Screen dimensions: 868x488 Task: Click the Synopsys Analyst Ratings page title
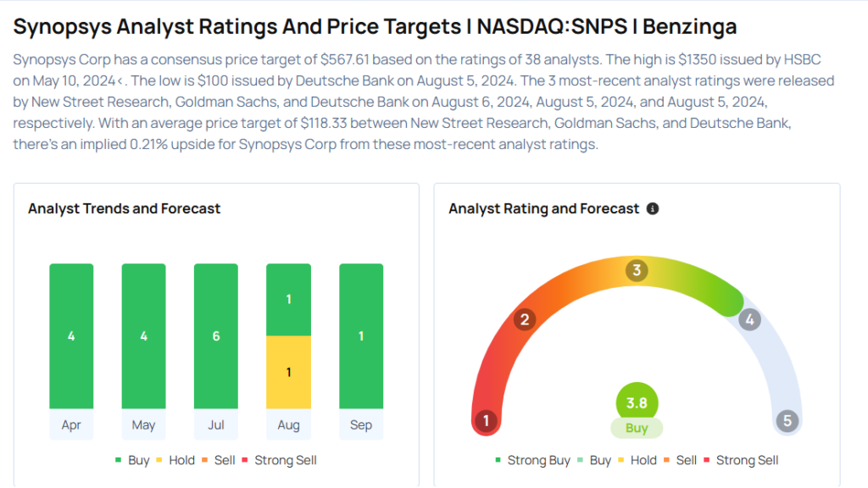point(375,26)
